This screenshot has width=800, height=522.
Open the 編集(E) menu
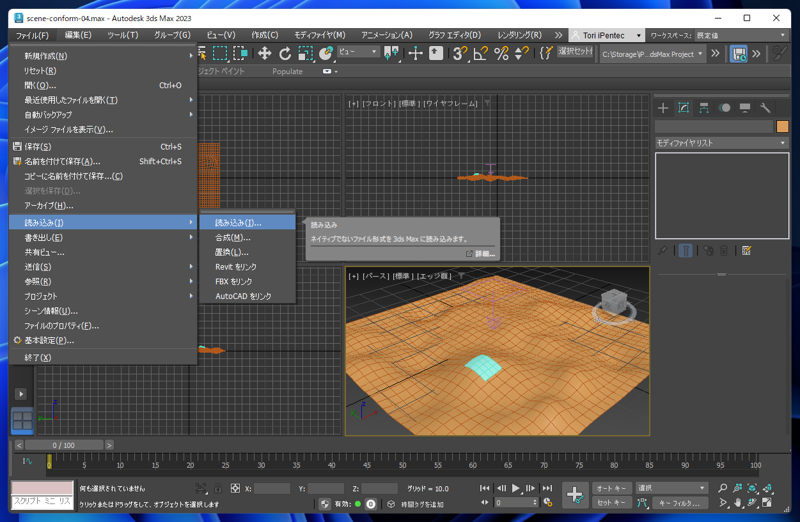pos(78,35)
